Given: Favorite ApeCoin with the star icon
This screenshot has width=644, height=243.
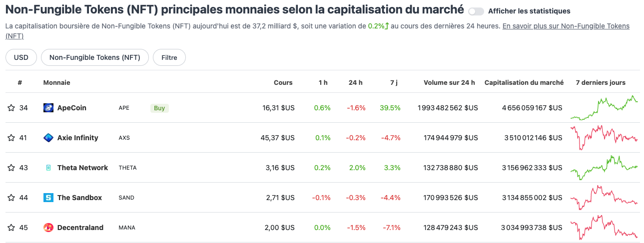Looking at the screenshot, I should 11,108.
